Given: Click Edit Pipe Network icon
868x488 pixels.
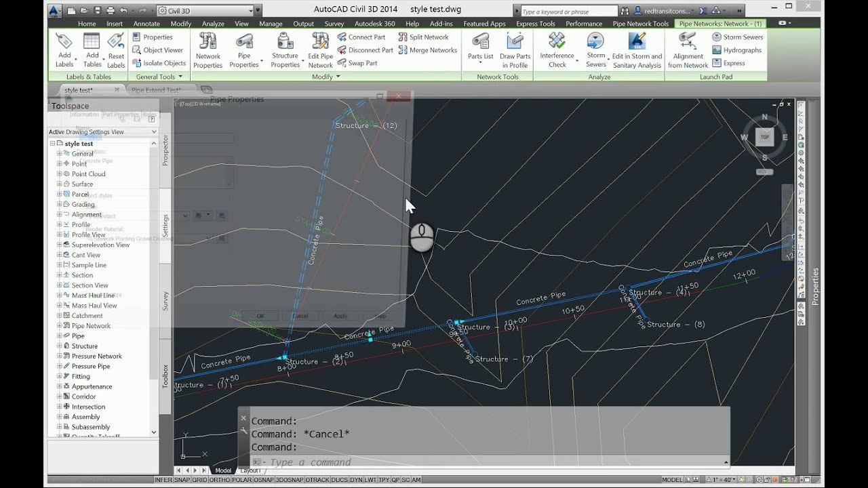Looking at the screenshot, I should (x=320, y=49).
